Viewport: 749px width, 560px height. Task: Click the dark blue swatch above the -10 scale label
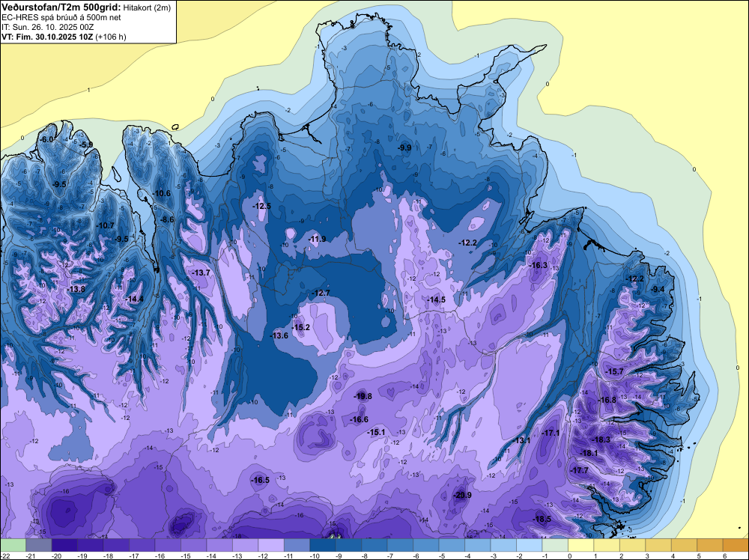pyautogui.click(x=322, y=545)
